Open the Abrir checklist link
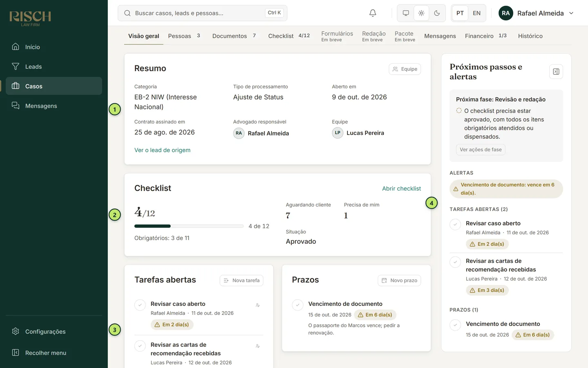This screenshot has height=368, width=588. point(401,188)
